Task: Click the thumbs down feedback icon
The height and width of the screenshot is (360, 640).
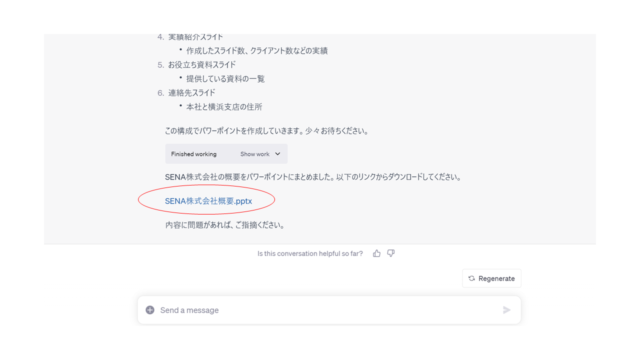Action: pyautogui.click(x=391, y=253)
